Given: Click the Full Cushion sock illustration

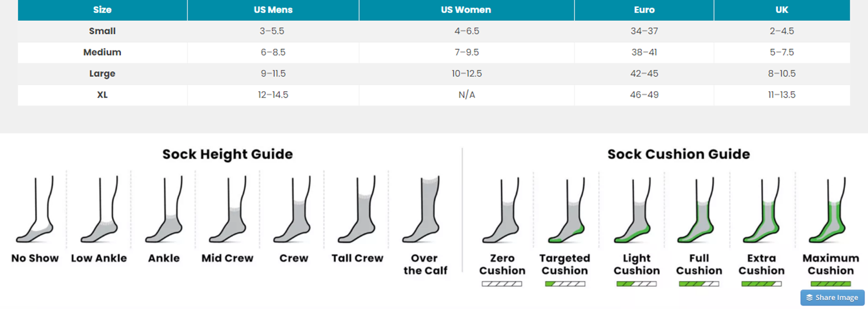Looking at the screenshot, I should pyautogui.click(x=697, y=211).
